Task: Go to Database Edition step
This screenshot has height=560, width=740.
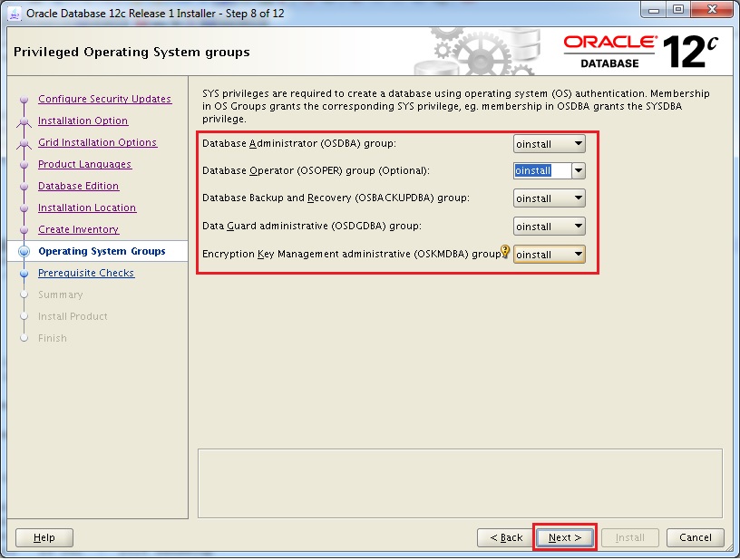Action: pyautogui.click(x=78, y=186)
